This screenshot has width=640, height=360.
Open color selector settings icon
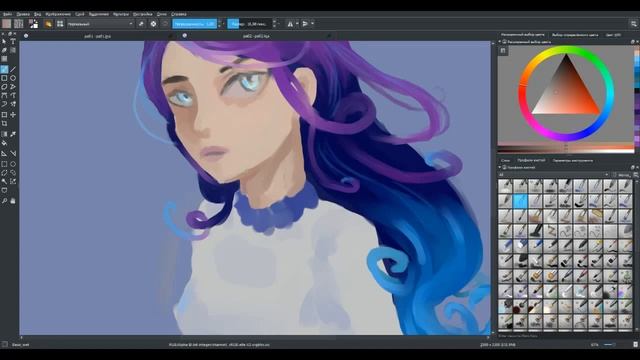pyautogui.click(x=503, y=51)
